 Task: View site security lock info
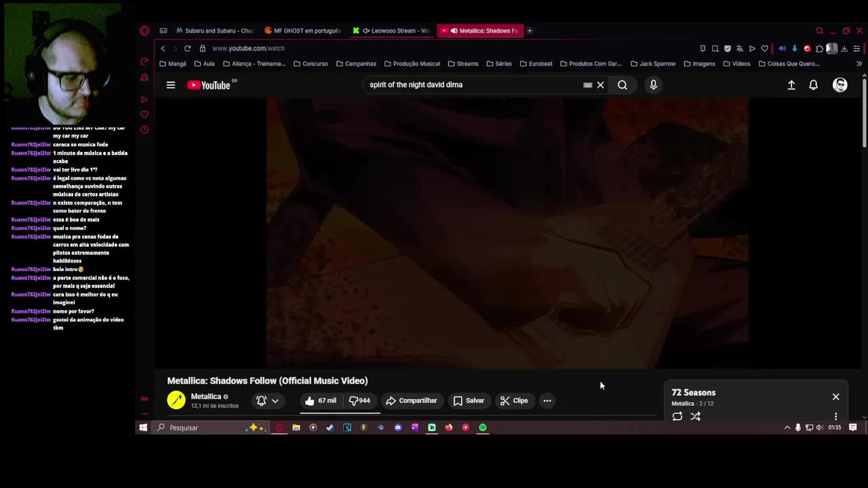coord(202,48)
